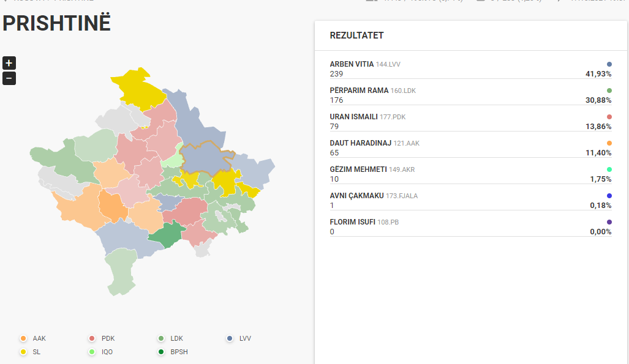Click the blue dot beside Arben Vitia

pos(609,64)
